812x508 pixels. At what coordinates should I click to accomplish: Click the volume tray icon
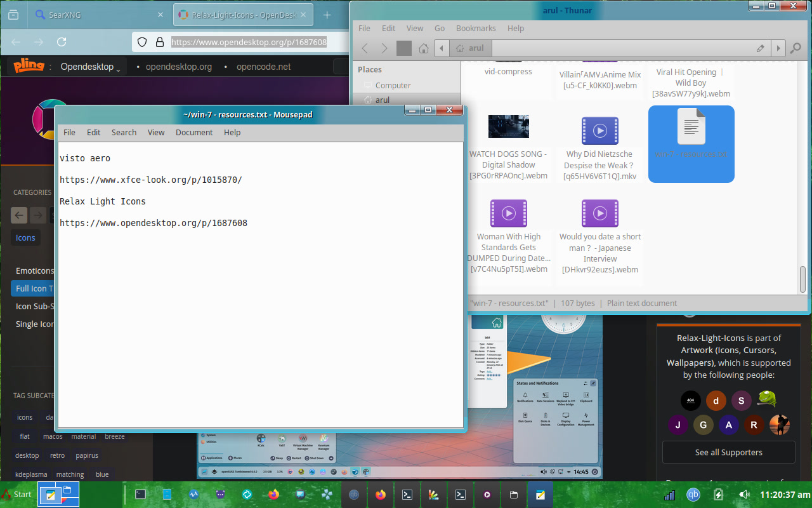pos(744,494)
